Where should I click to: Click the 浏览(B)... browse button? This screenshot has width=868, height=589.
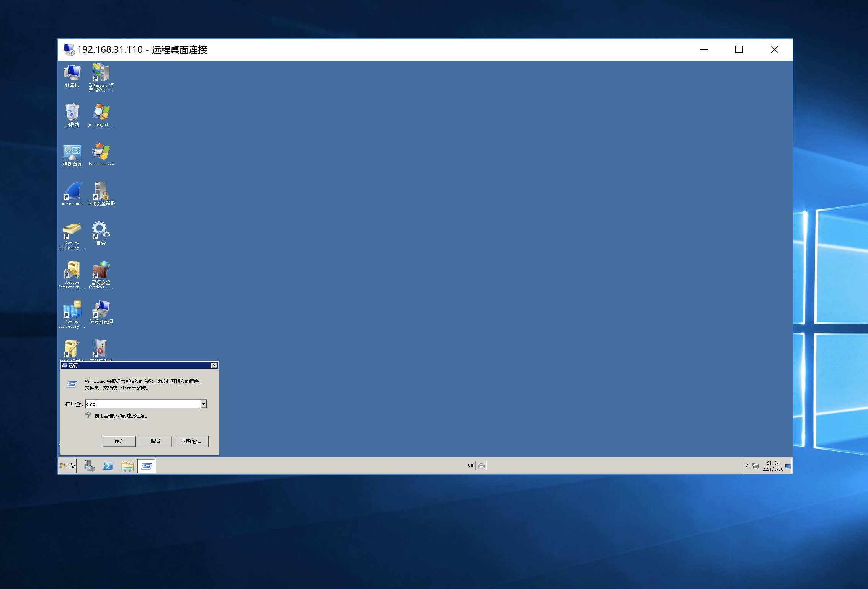pos(191,441)
